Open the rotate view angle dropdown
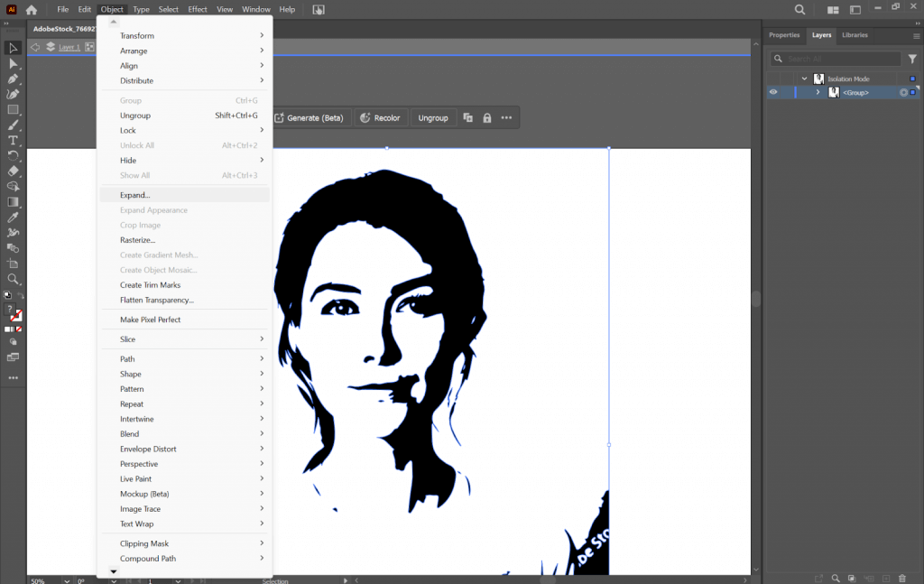924x584 pixels. [113, 580]
